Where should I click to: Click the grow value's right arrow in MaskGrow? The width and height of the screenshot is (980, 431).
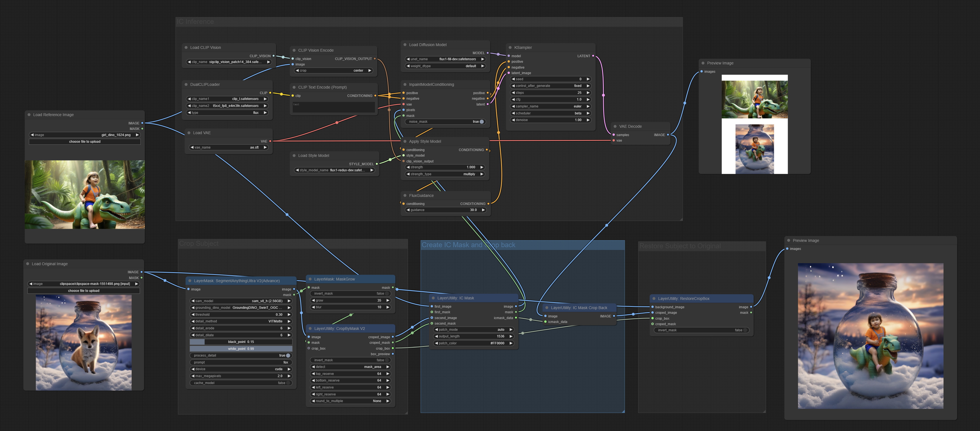(388, 300)
